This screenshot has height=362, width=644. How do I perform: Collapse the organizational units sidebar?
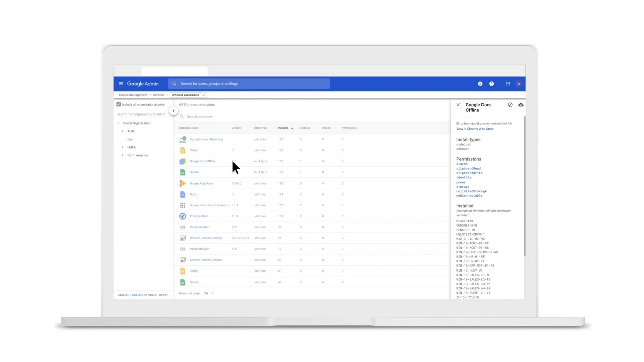pos(173,111)
